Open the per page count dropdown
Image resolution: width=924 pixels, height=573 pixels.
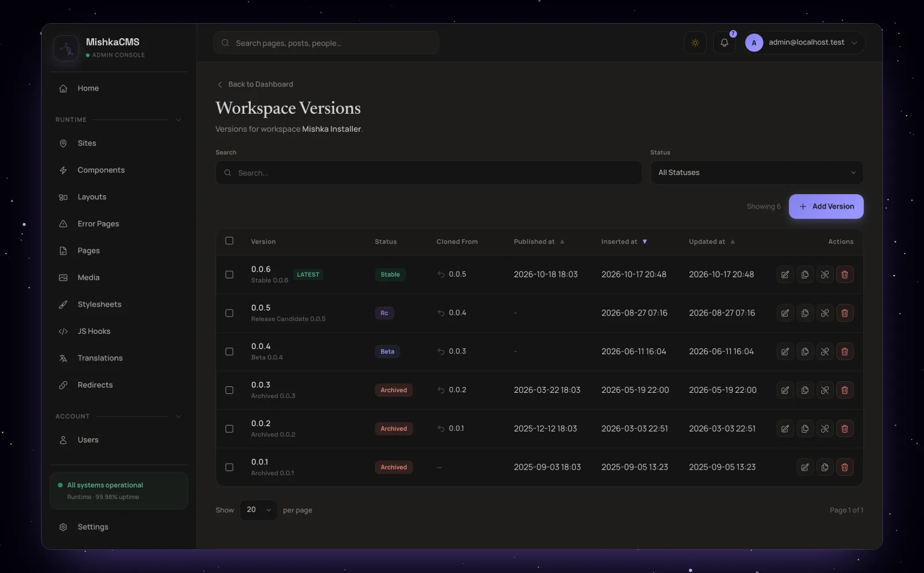tap(259, 510)
